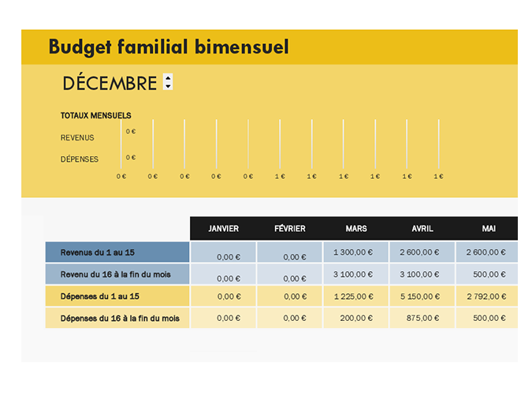
Task: Click Février cell for Revenu du 16 row
Action: tap(289, 274)
